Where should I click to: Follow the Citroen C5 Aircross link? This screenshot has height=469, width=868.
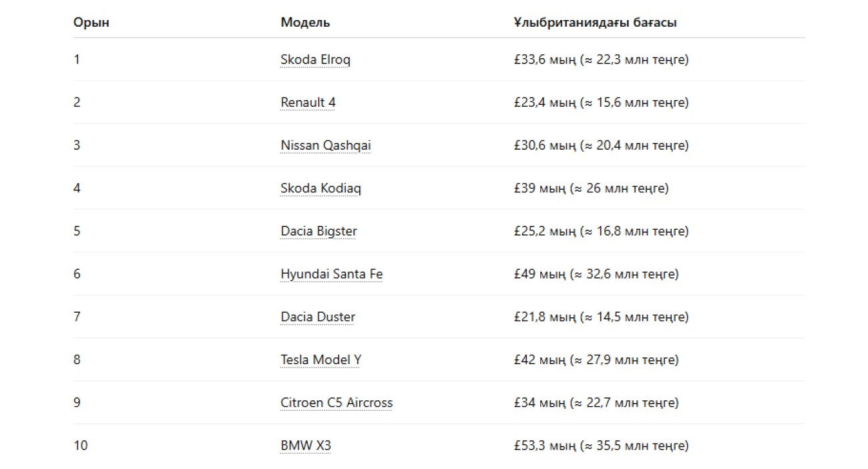(337, 402)
